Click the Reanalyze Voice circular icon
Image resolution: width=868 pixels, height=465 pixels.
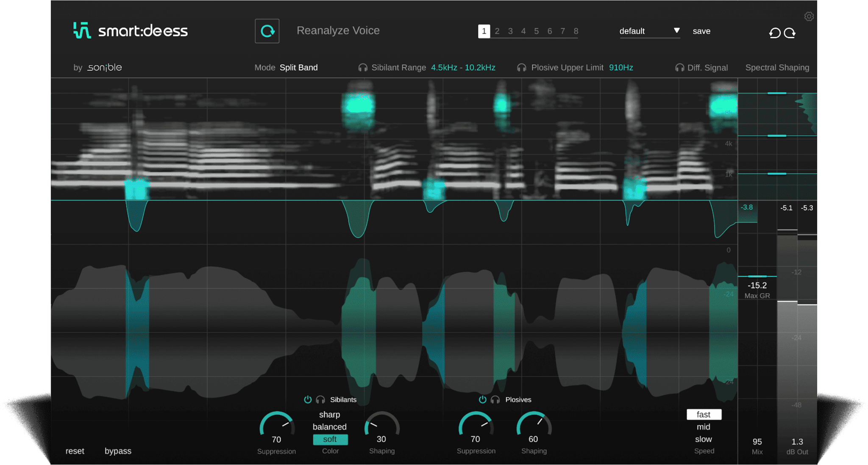(x=267, y=31)
